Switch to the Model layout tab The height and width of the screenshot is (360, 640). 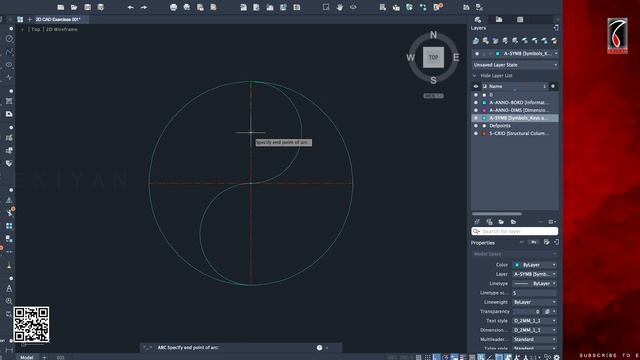pyautogui.click(x=27, y=357)
